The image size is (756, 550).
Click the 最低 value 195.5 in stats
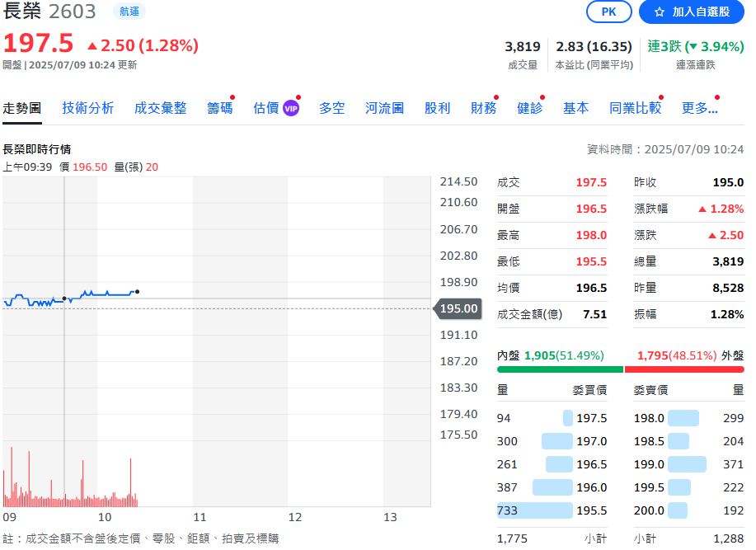[591, 261]
